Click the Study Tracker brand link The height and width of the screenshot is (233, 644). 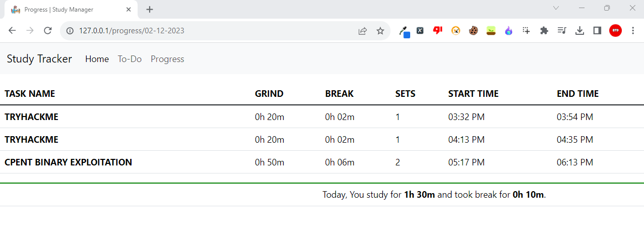pyautogui.click(x=39, y=59)
